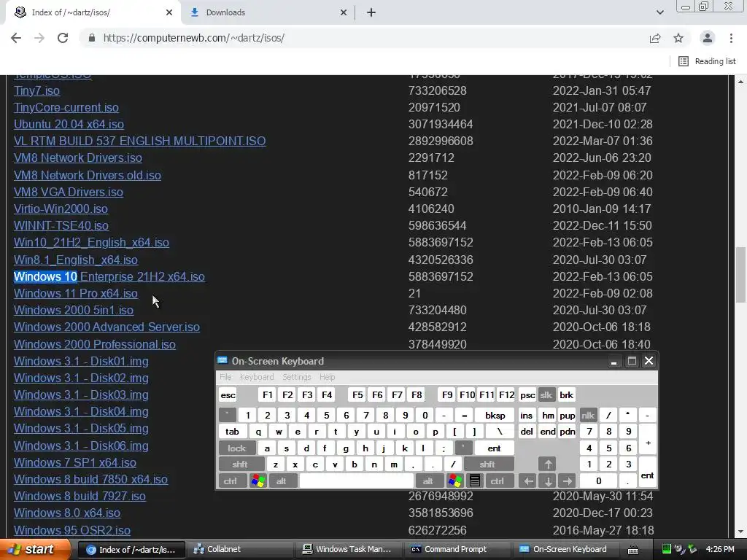
Task: Click the keyboard icon in the taskbar
Action: click(633, 550)
